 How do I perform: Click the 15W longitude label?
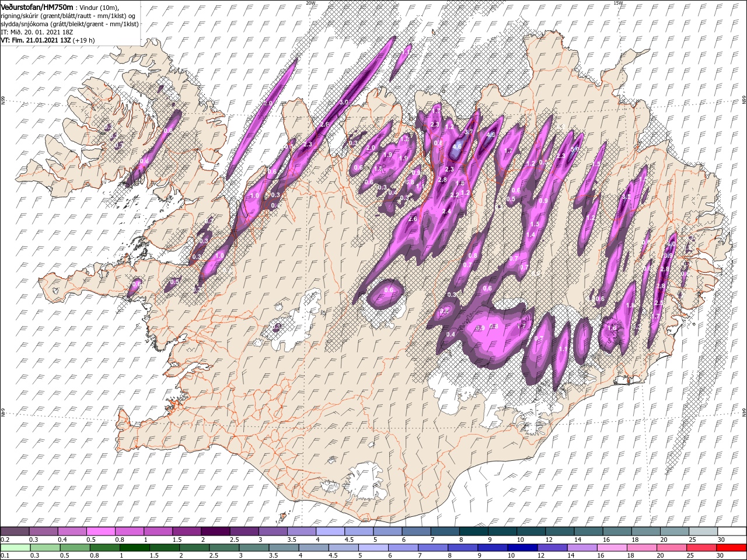(618, 3)
